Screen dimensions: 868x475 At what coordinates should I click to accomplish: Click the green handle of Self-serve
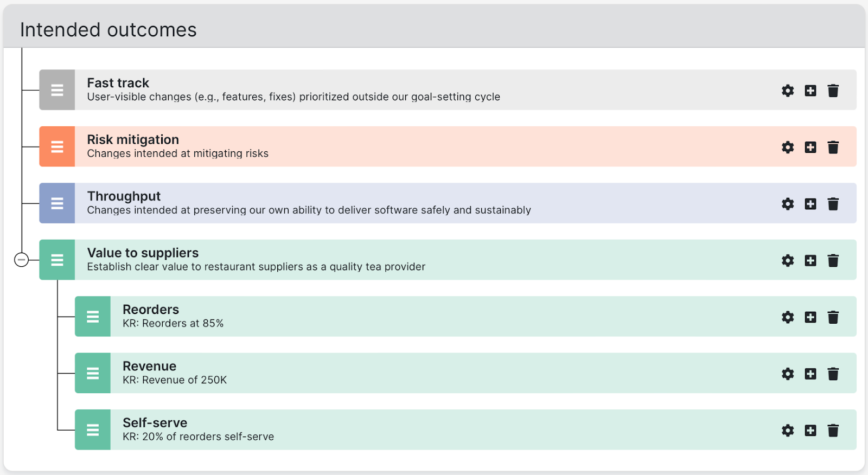point(93,430)
